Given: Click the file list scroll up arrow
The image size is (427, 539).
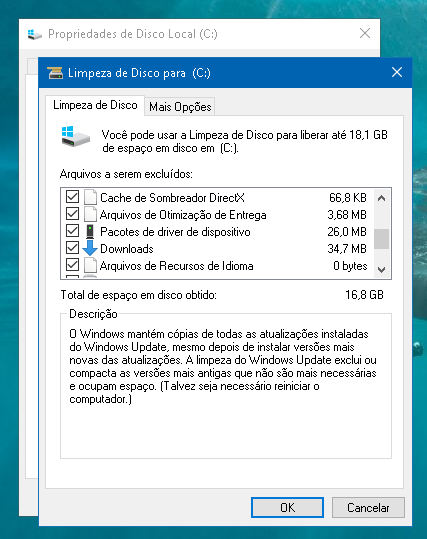Looking at the screenshot, I should pyautogui.click(x=381, y=198).
